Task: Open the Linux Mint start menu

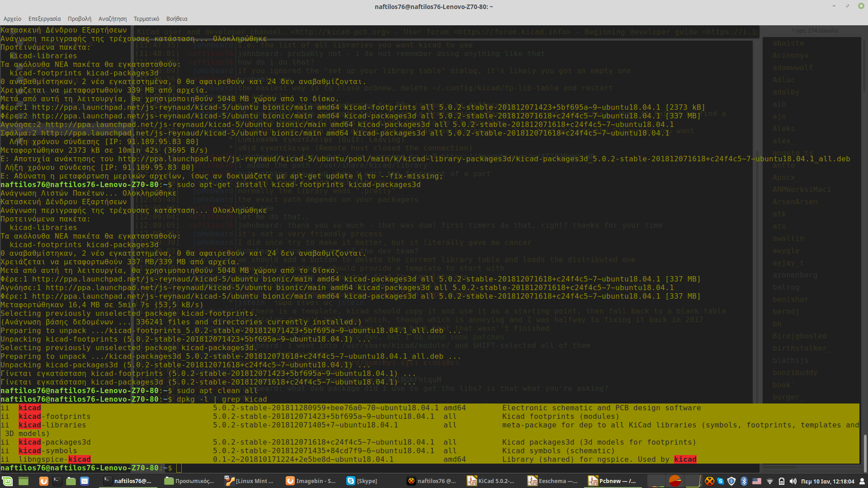Action: (x=7, y=481)
